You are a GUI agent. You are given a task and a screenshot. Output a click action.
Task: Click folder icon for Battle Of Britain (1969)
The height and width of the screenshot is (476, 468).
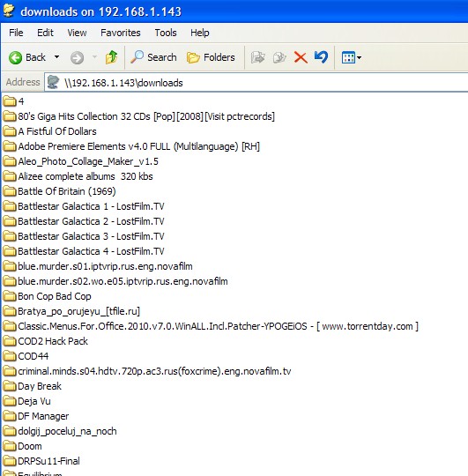10,191
